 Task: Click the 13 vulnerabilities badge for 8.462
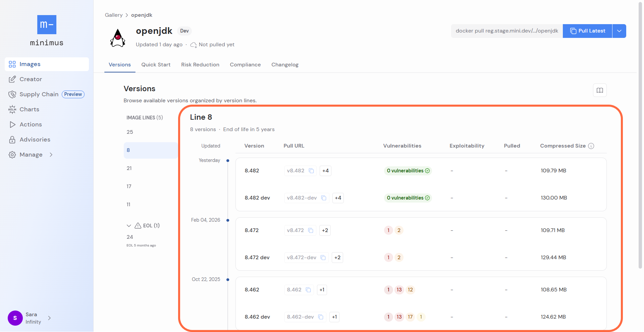(399, 290)
